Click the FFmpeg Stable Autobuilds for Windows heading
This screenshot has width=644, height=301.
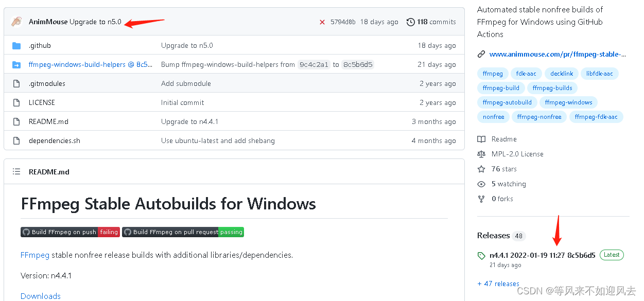tap(168, 204)
